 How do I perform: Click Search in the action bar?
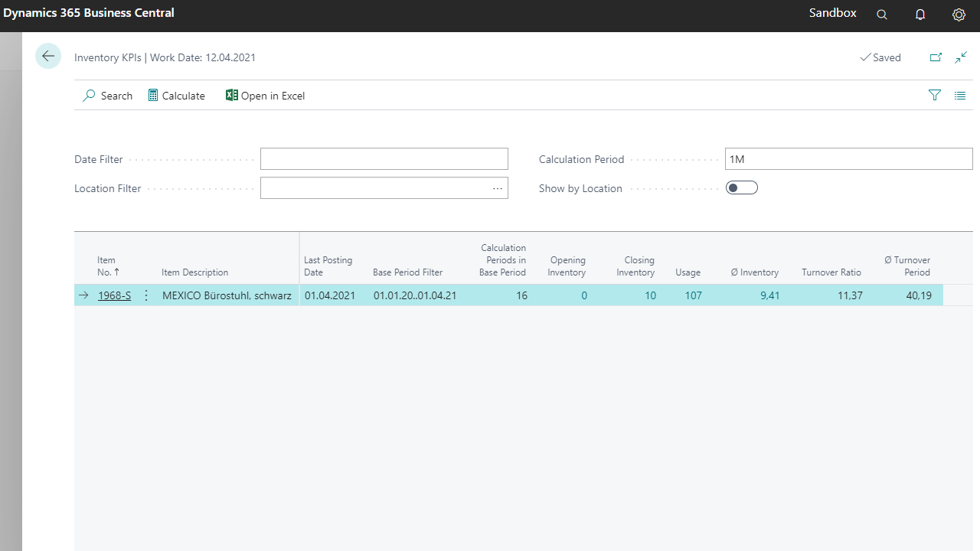(x=107, y=96)
